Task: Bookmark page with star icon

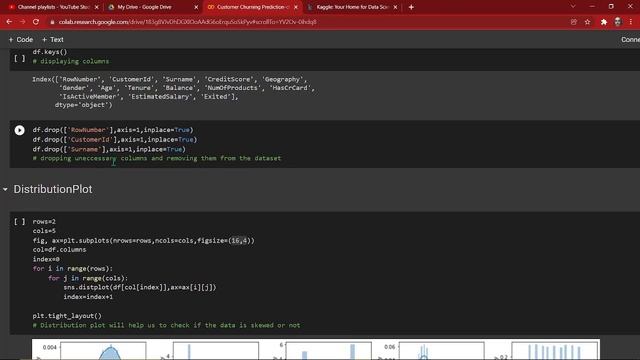Action: click(x=587, y=22)
